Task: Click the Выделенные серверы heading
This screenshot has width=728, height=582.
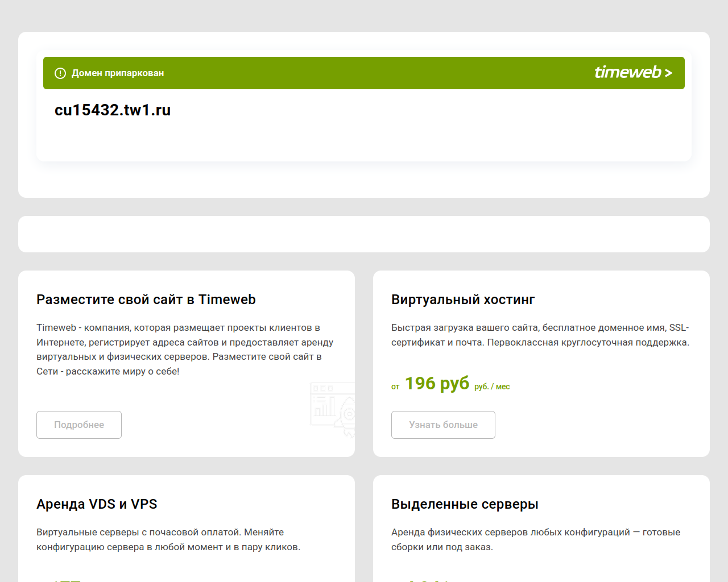Action: click(x=465, y=504)
